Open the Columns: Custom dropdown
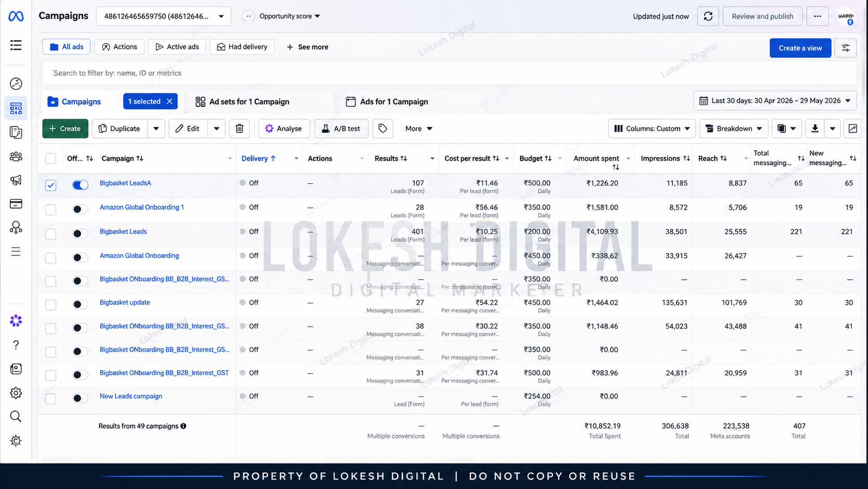868x489 pixels. click(652, 128)
